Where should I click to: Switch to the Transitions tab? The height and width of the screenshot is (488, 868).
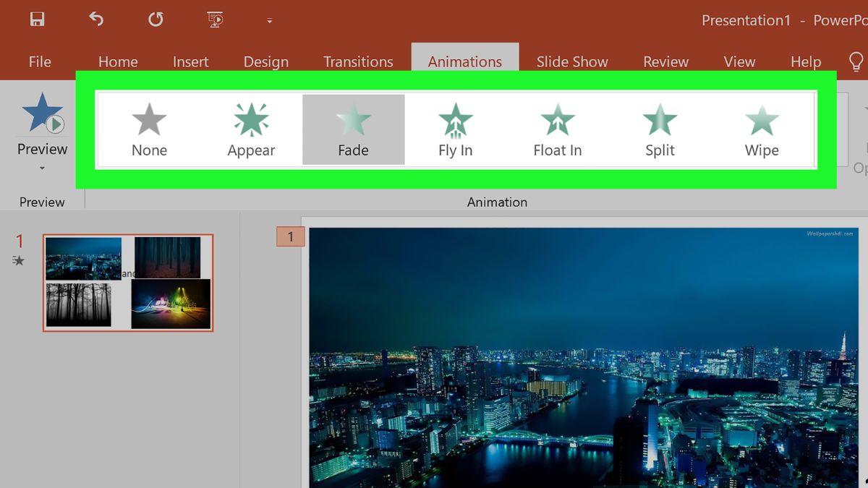358,61
